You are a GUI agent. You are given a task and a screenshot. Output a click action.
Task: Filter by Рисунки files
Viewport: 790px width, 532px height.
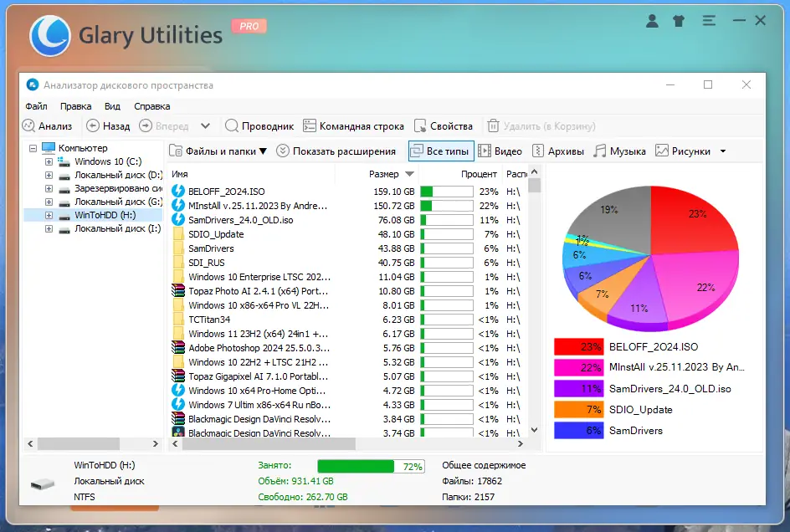pyautogui.click(x=683, y=151)
